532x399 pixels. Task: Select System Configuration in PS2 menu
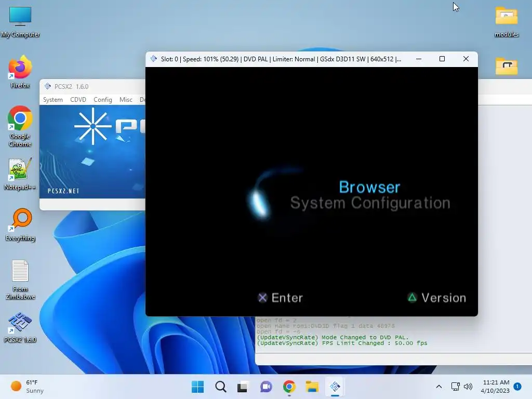click(370, 203)
